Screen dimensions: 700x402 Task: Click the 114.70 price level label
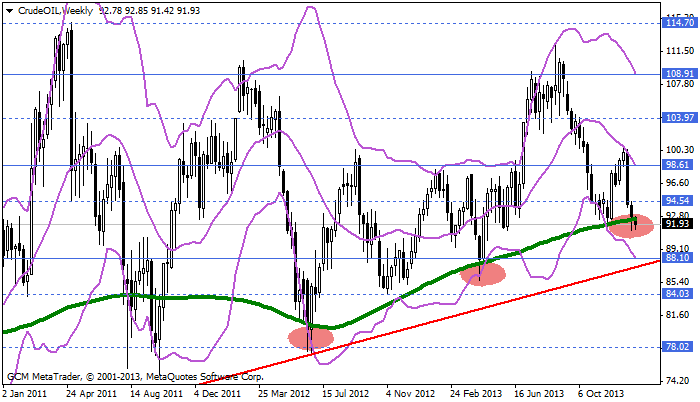point(679,21)
